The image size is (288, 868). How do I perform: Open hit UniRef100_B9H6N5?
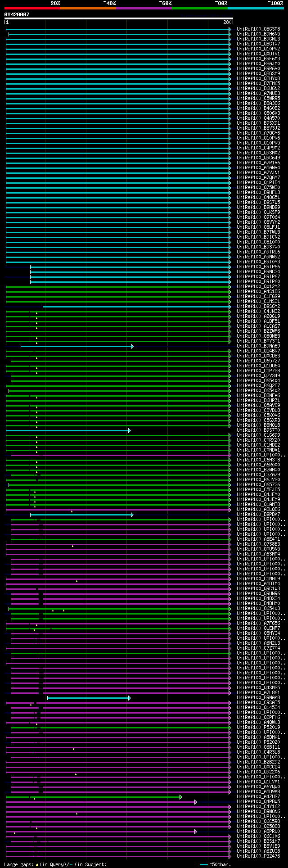pos(258,34)
